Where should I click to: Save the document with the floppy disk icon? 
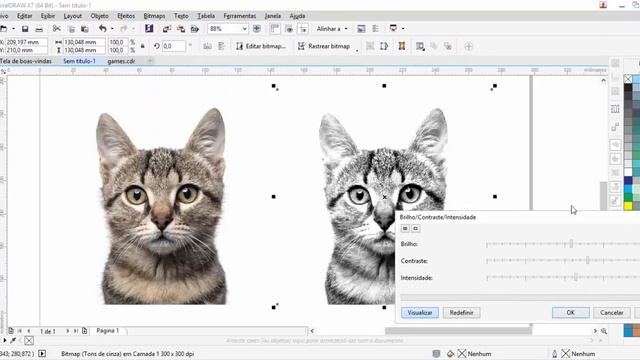[25, 29]
